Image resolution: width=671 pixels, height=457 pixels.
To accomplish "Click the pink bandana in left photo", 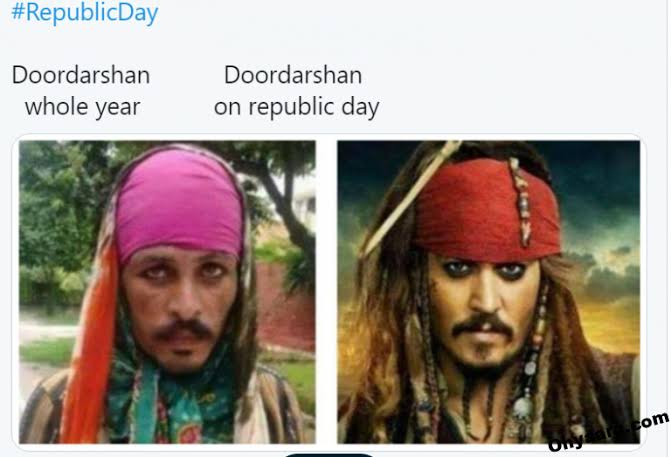I will point(180,203).
